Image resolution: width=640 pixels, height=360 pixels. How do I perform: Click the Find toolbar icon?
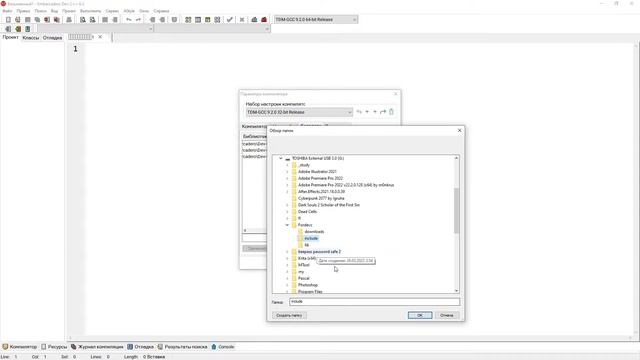[x=83, y=20]
